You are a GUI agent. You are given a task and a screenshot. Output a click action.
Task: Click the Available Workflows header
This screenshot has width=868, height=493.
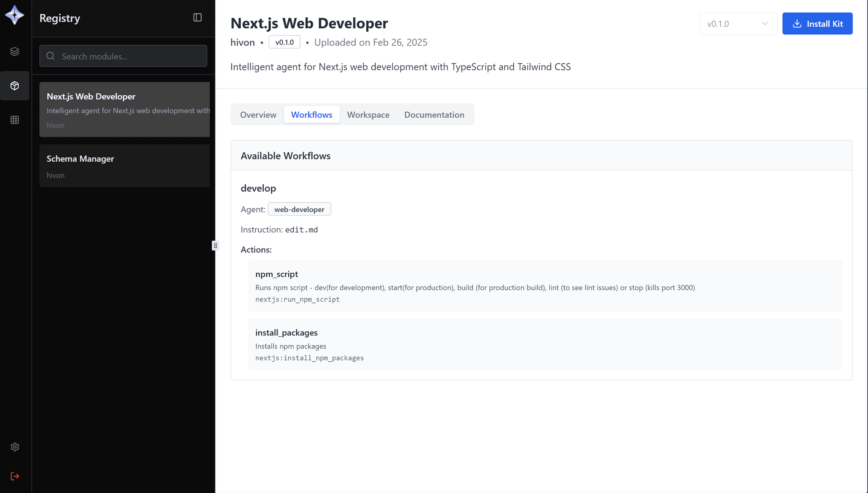coord(286,156)
